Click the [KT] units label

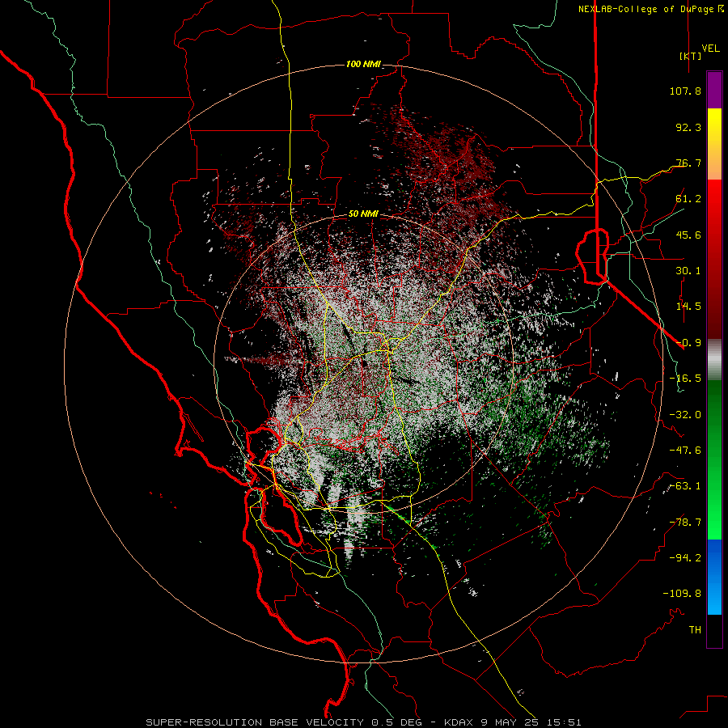(x=691, y=56)
